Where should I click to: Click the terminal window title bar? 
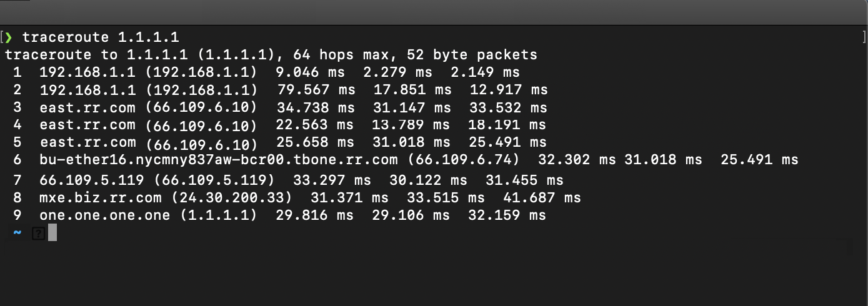pos(434,11)
